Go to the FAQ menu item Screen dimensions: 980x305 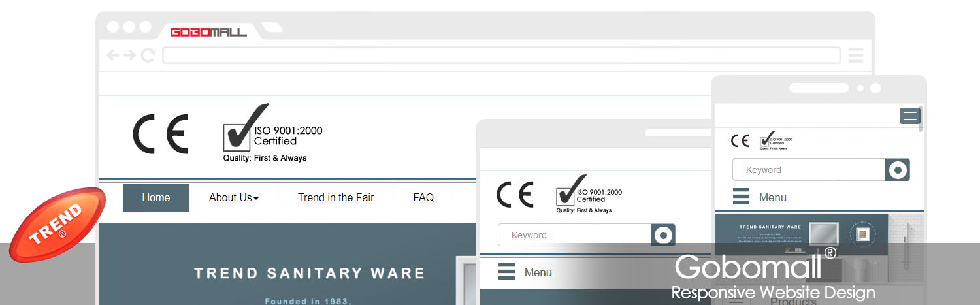[423, 197]
